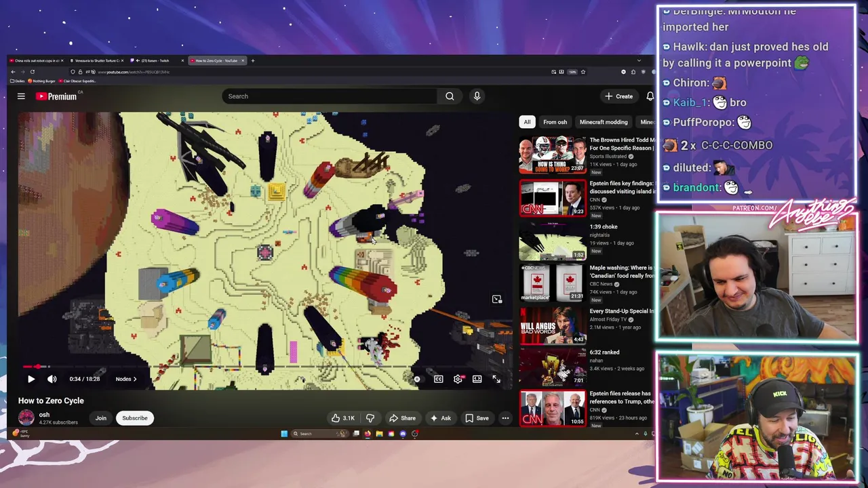Like the video with thumbs up

343,418
